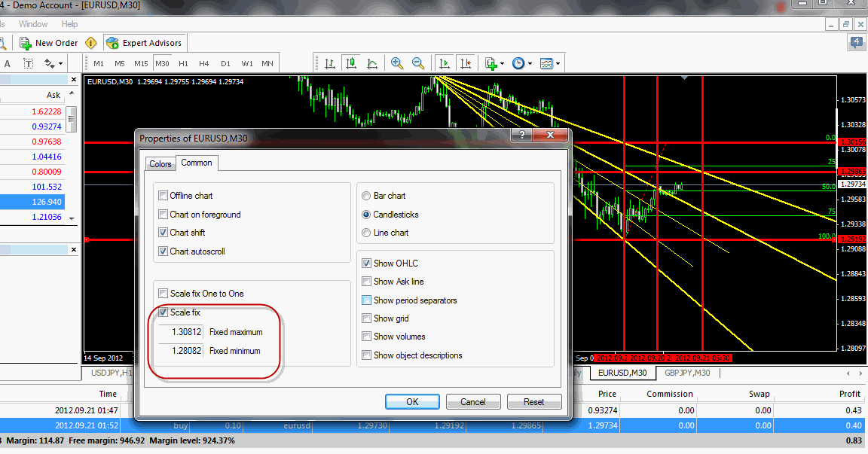Screen dimensions: 868x454
Task: Switch chart to bar chart icon in toolbar
Action: click(x=329, y=63)
